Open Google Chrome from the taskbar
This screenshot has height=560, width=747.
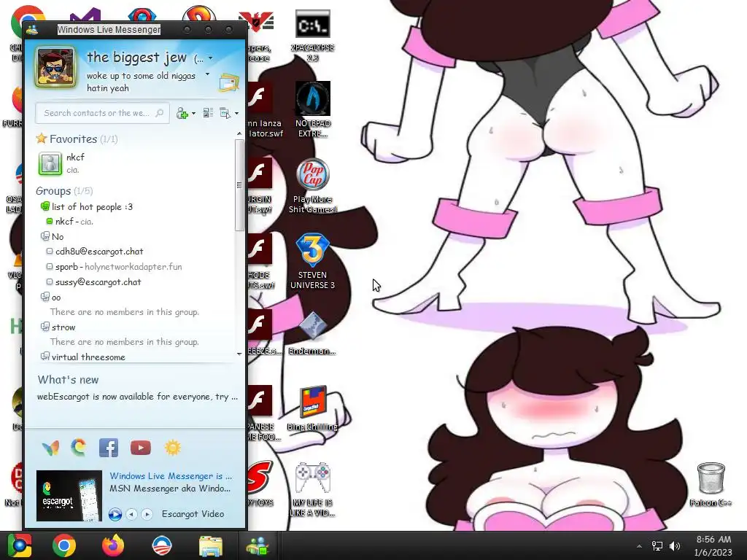64,545
